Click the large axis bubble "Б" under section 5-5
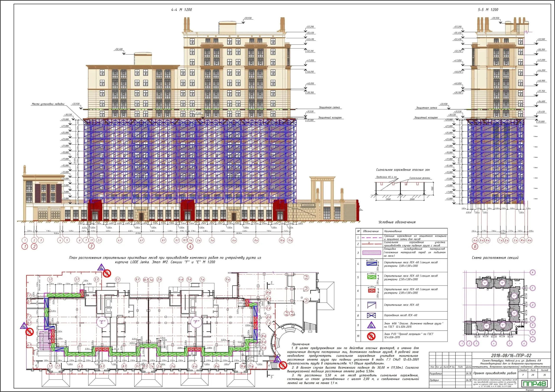 tap(475, 247)
